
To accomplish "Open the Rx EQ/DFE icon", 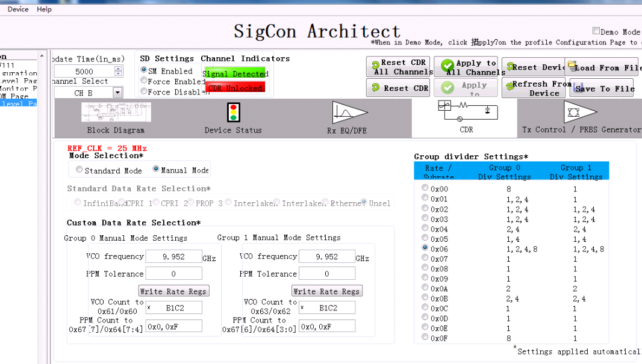I will [350, 113].
